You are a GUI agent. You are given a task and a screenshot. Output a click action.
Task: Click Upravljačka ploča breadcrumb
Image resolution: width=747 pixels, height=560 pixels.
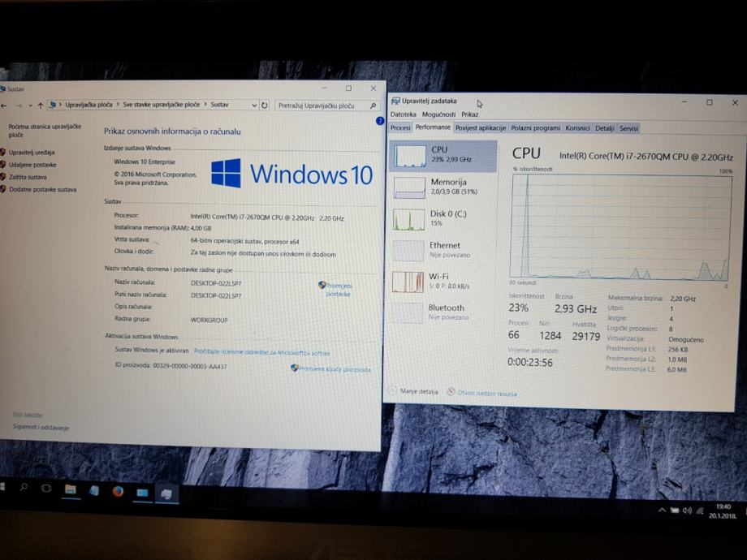pyautogui.click(x=89, y=105)
